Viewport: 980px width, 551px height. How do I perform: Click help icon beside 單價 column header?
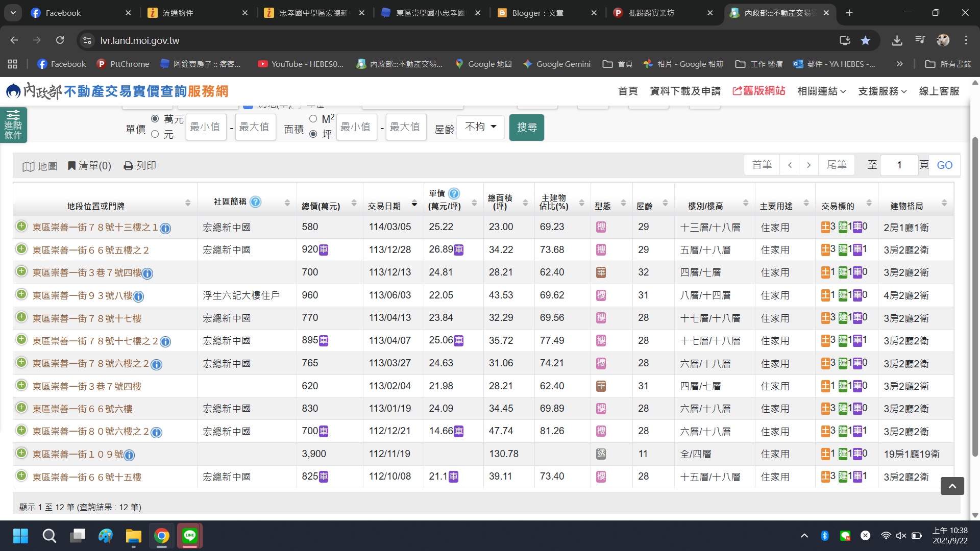click(454, 193)
